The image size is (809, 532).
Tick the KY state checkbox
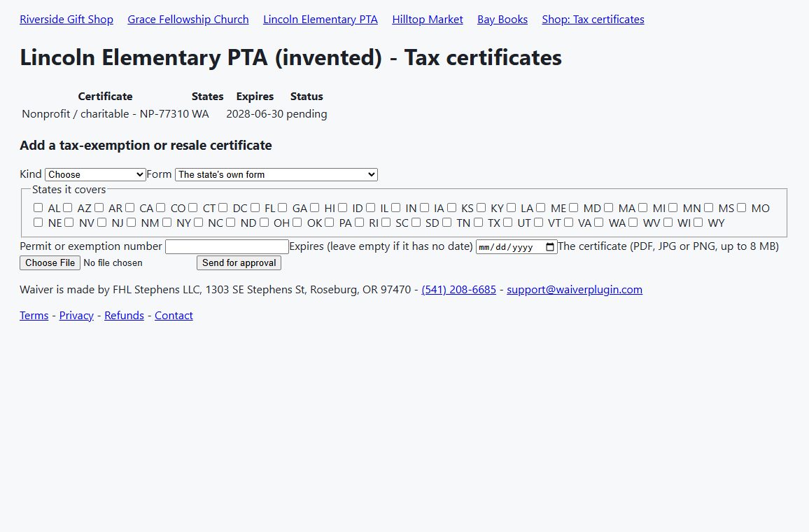[x=481, y=207]
